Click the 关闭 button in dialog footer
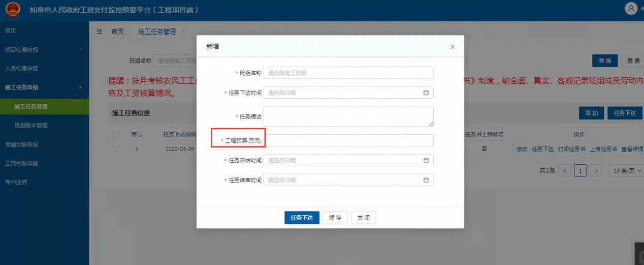The image size is (644, 265). 364,218
